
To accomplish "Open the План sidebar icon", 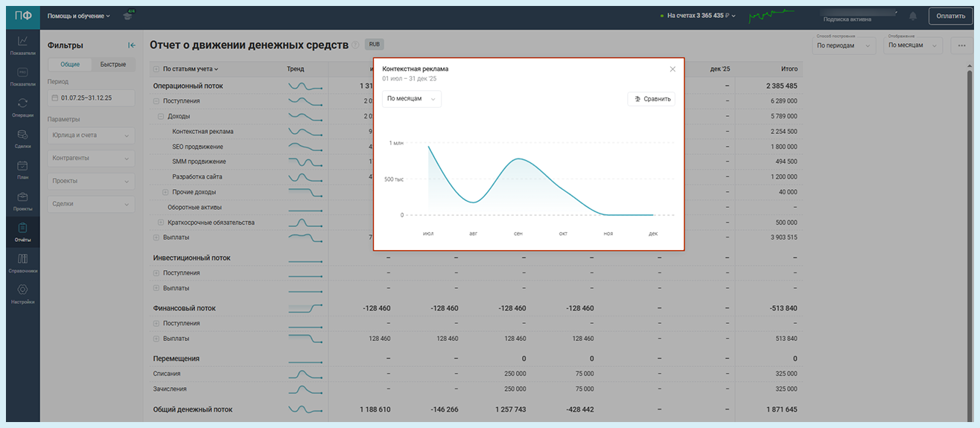I will 22,169.
